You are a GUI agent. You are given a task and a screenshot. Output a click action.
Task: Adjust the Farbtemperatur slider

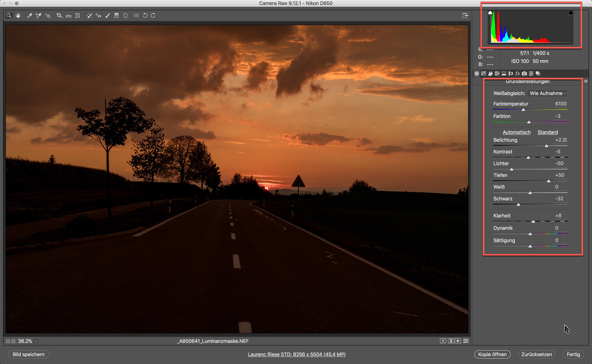pyautogui.click(x=523, y=110)
